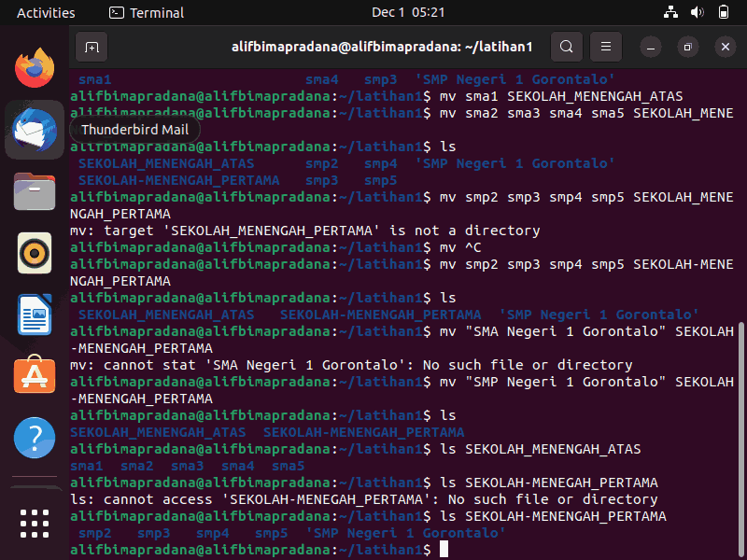
Task: Click the 'ls SEKOLAH-MENENGAH_PERTAMA' command
Action: (553, 516)
